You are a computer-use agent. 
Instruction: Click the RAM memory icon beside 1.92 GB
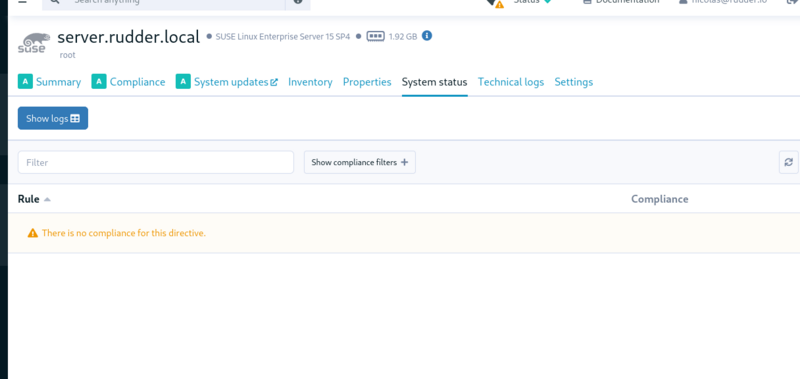coord(375,36)
